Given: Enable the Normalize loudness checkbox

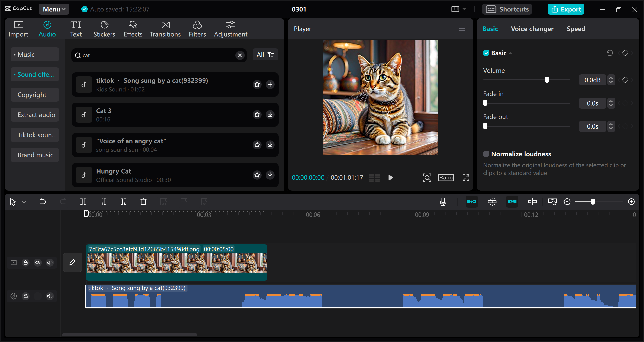Looking at the screenshot, I should [486, 154].
